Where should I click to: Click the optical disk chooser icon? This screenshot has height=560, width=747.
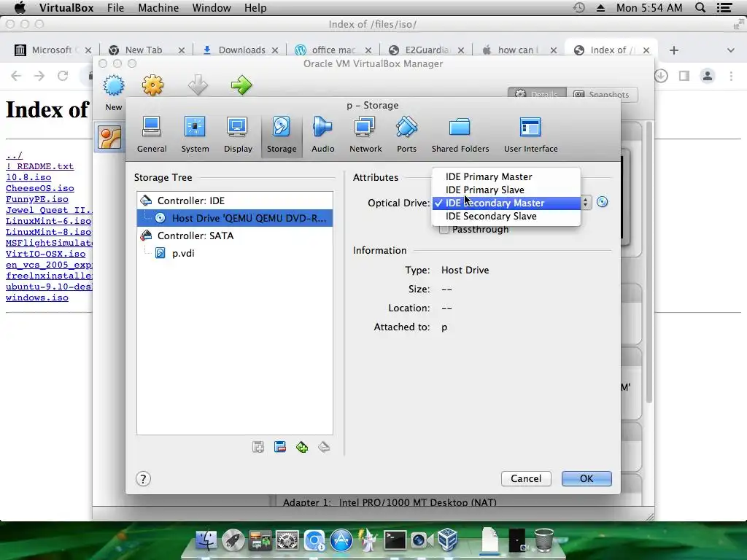(x=602, y=202)
